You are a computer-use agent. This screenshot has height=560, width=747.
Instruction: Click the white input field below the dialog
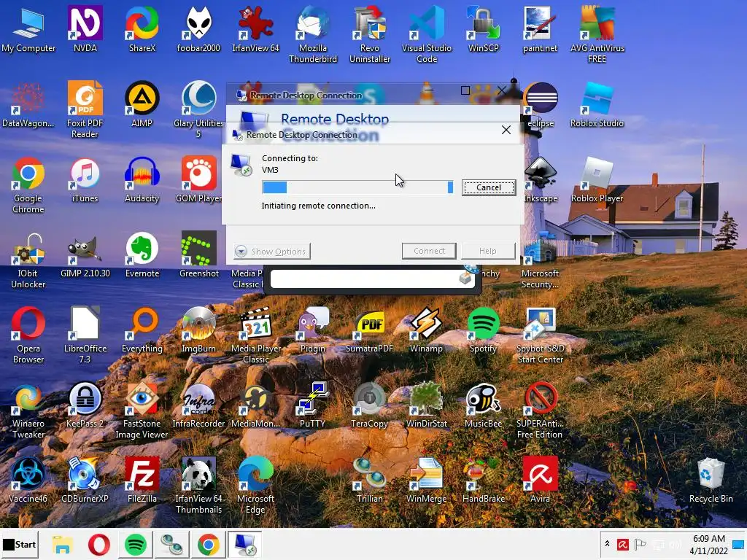pos(373,279)
